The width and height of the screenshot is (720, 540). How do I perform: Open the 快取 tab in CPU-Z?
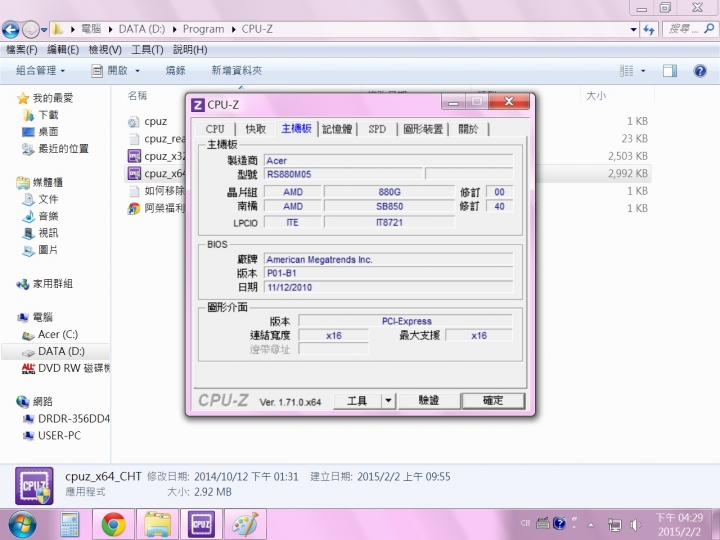[x=255, y=129]
